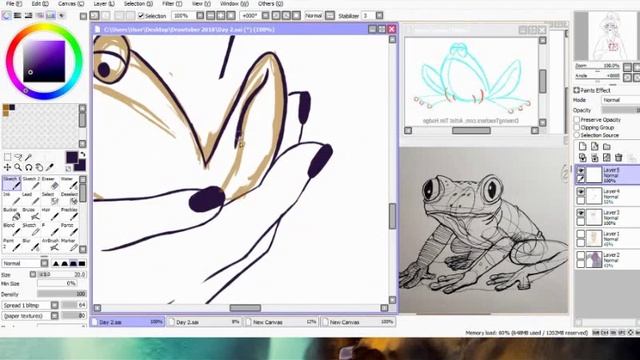Select the Magic Wand tool
Viewport: 640px width, 360px height.
tap(29, 157)
